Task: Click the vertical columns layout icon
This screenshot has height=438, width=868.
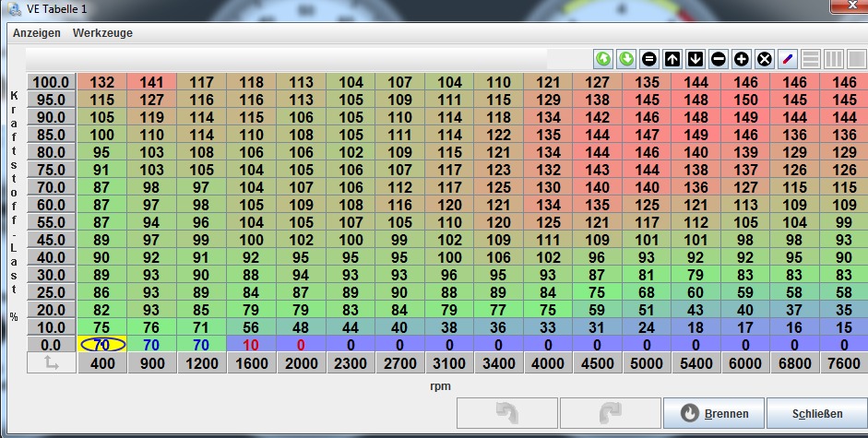Action: click(x=834, y=59)
